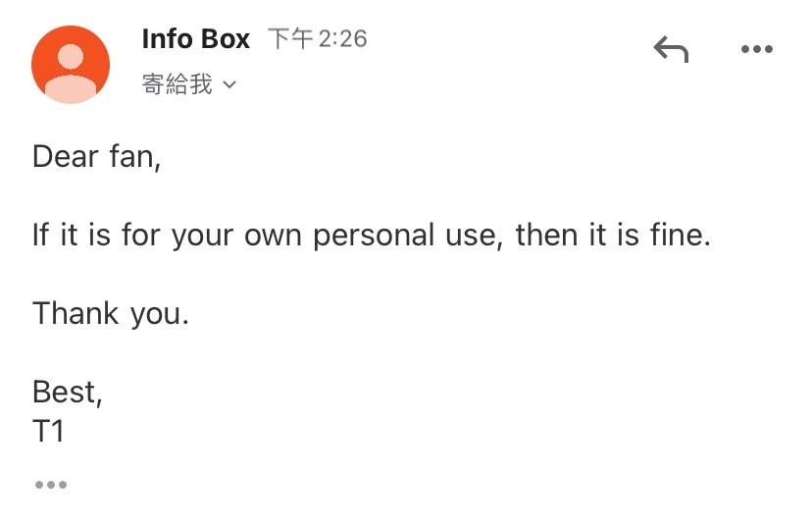Click the word Box in the sender name
Image resolution: width=812 pixels, height=529 pixels.
[x=226, y=39]
